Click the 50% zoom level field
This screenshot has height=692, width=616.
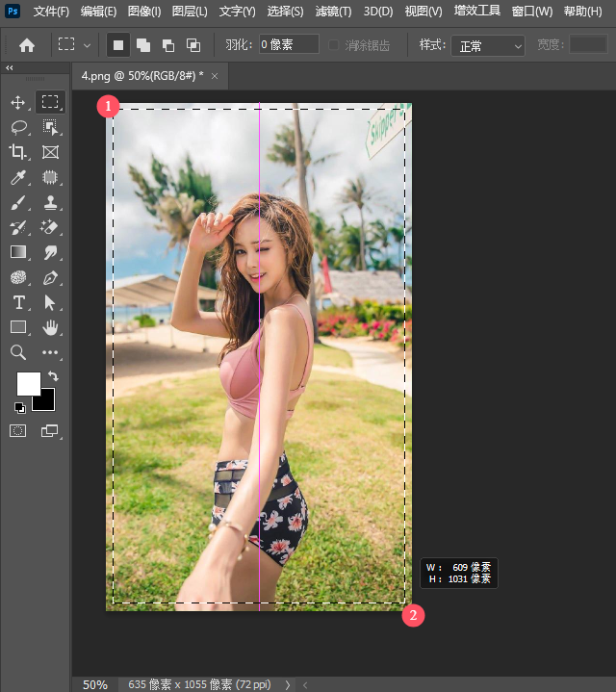tap(95, 685)
